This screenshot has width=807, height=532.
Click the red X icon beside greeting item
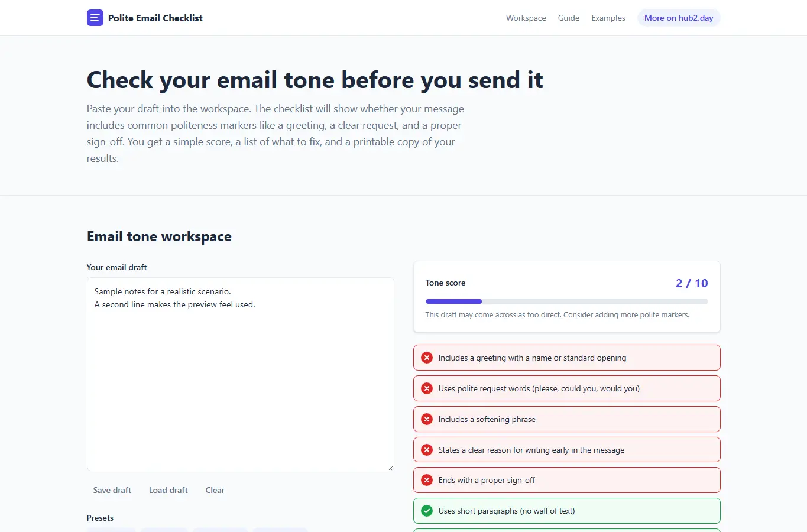point(427,358)
